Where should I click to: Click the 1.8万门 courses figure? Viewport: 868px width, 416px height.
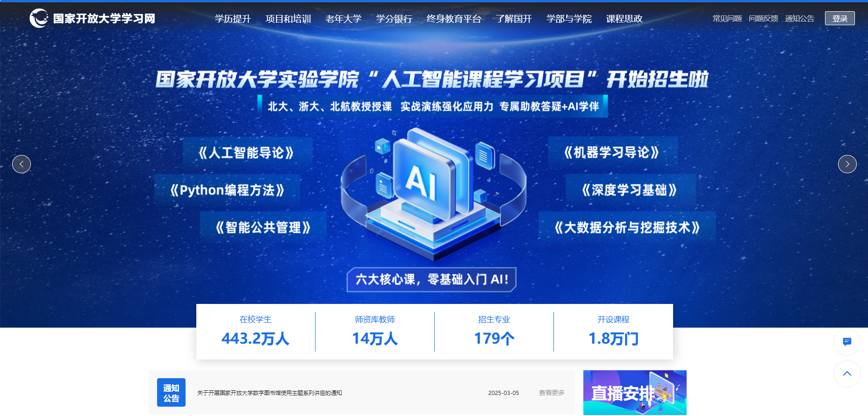[613, 338]
